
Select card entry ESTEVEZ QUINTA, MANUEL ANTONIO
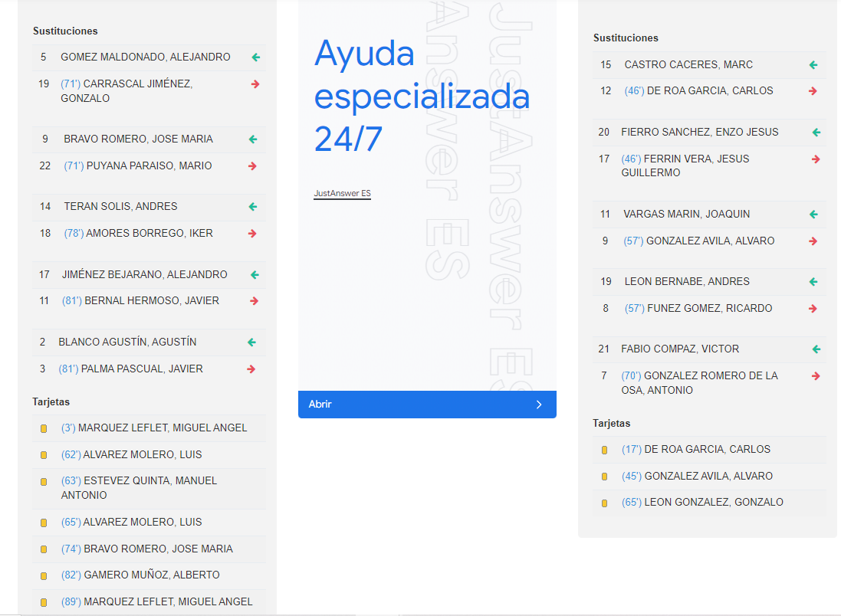tap(139, 488)
